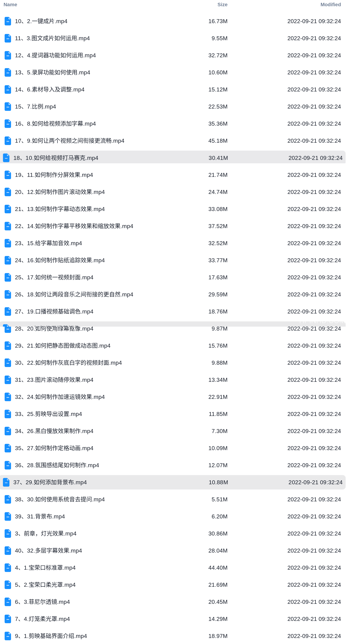Click file icon for 11、3.图文成片如何运用.mp4
Screen dimensions: 346x644
pyautogui.click(x=8, y=38)
